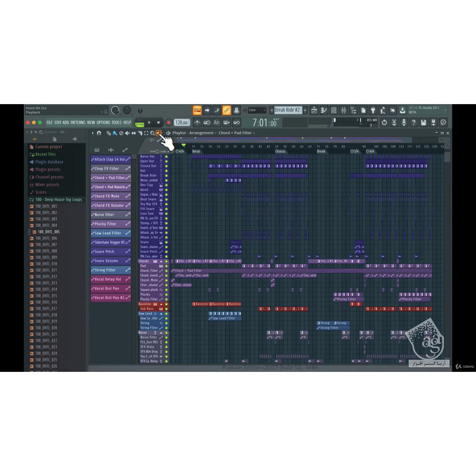476x476 pixels.
Task: Collapse the Chords track group arrow
Action: tap(161, 261)
